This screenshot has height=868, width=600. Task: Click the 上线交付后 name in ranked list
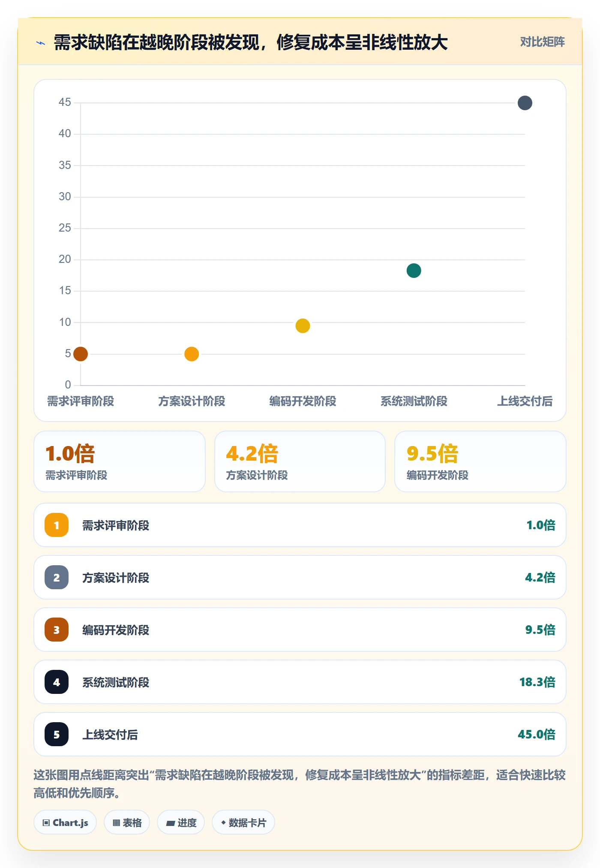click(110, 735)
